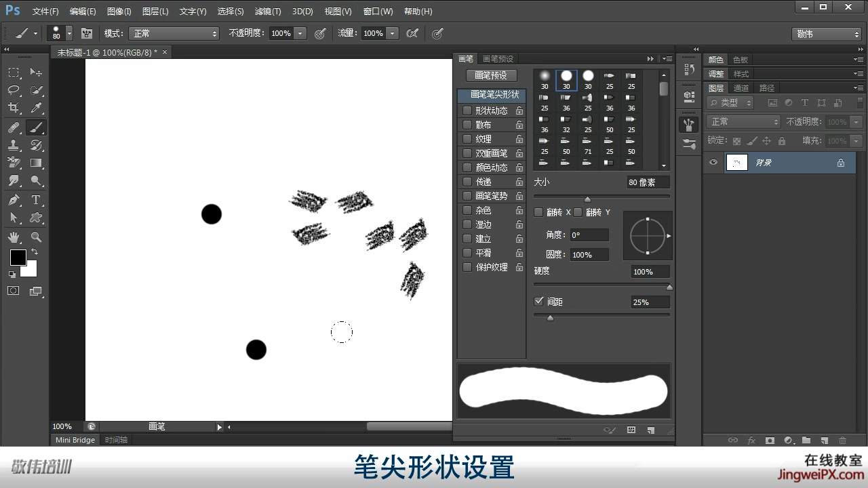Select the Brush tool in toolbox
This screenshot has width=868, height=488.
36,127
